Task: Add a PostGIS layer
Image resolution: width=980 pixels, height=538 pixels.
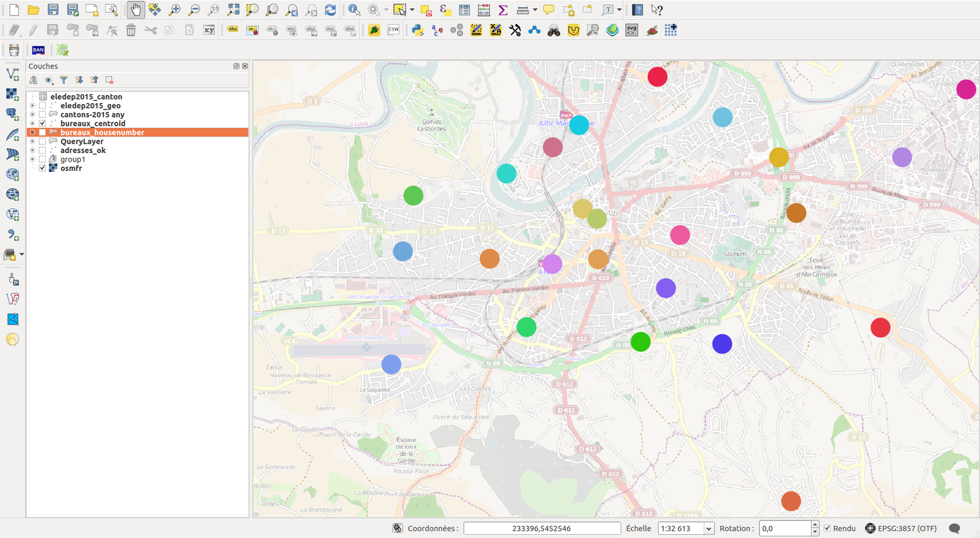Action: [12, 114]
